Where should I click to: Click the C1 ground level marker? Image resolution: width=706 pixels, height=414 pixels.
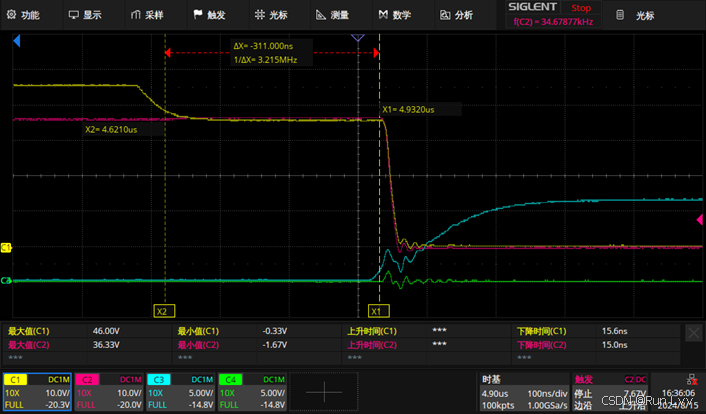tap(6, 247)
